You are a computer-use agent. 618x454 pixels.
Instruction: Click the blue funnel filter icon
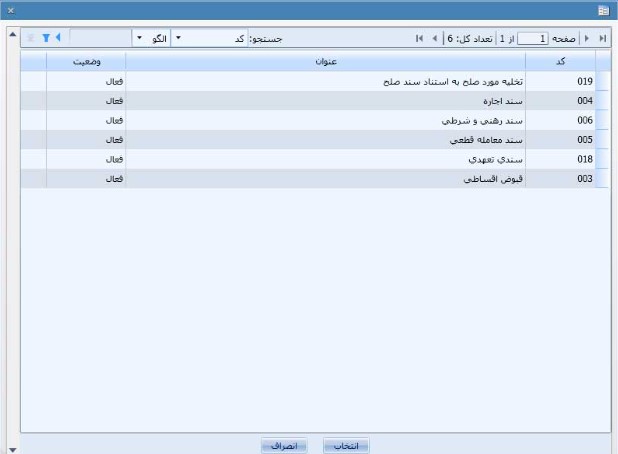click(45, 38)
